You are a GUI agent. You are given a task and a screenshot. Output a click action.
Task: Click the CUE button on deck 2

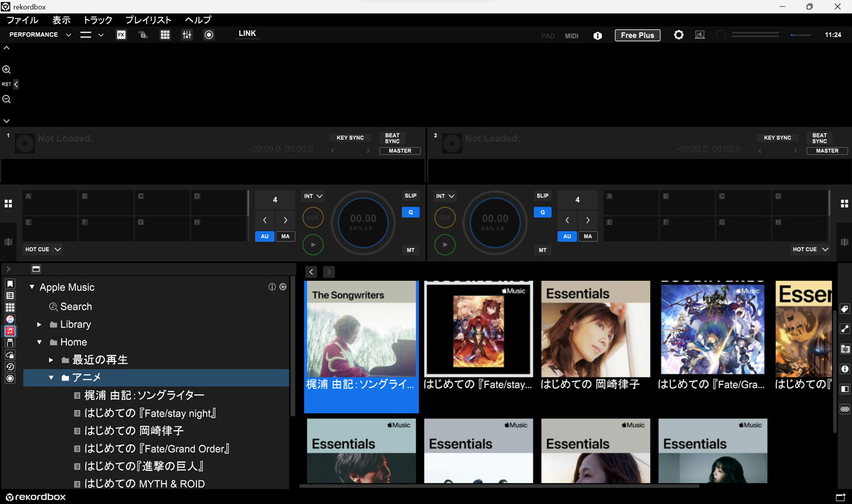pos(445,218)
